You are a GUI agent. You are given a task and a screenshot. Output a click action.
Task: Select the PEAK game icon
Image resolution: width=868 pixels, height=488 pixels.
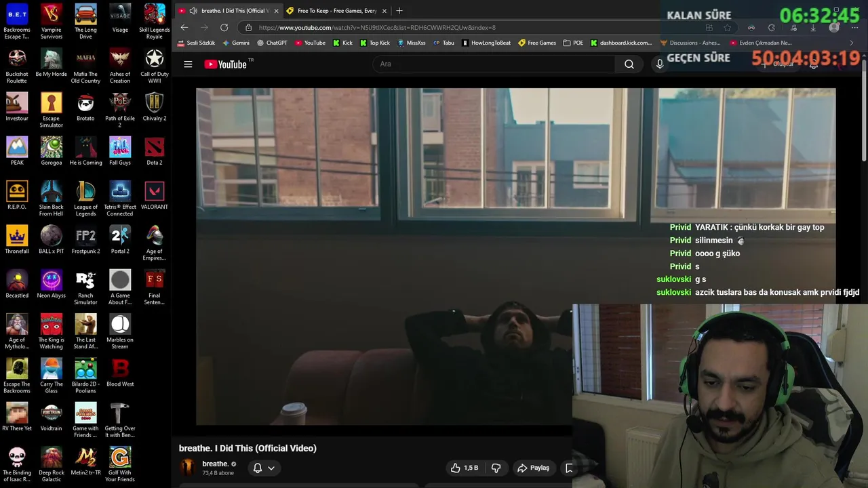(x=17, y=151)
